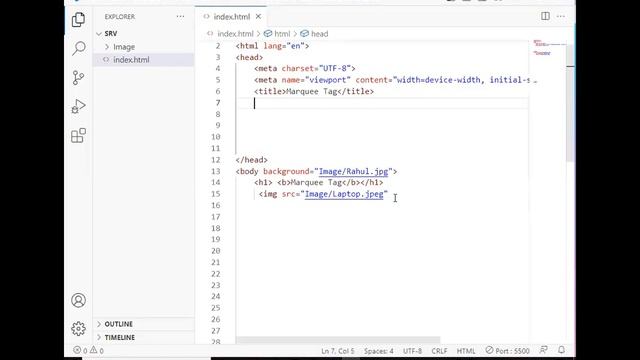640x360 pixels.
Task: Click line number 20 in the gutter
Action: [x=216, y=251]
